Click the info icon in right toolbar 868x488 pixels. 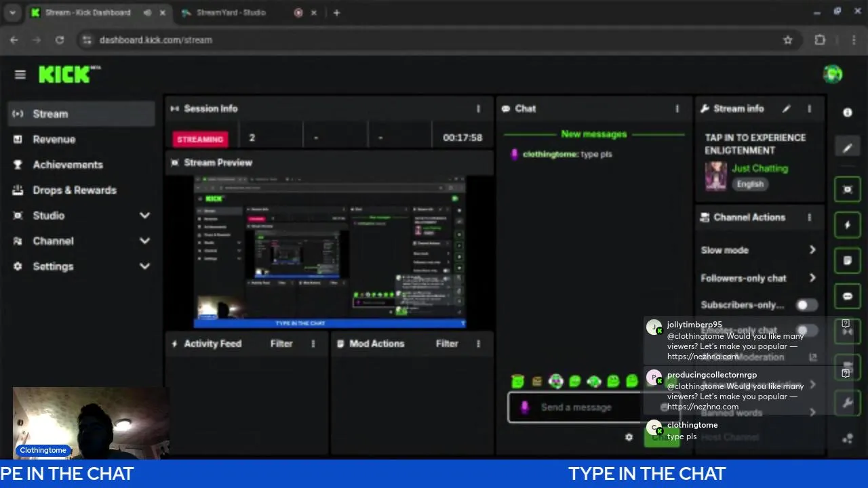pyautogui.click(x=847, y=113)
